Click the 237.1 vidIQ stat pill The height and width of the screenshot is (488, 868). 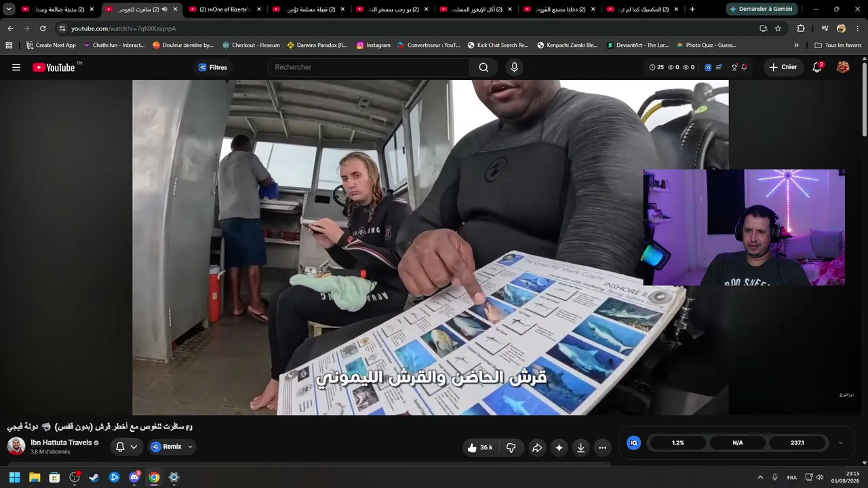pyautogui.click(x=797, y=443)
